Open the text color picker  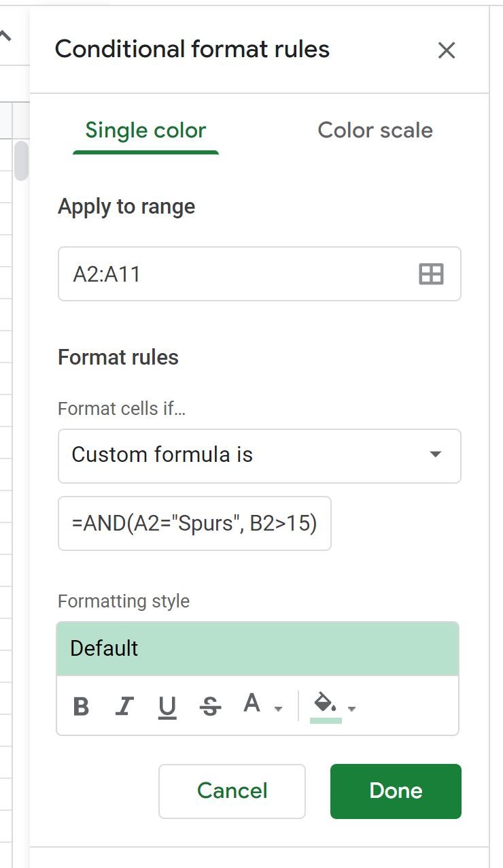[x=252, y=703]
